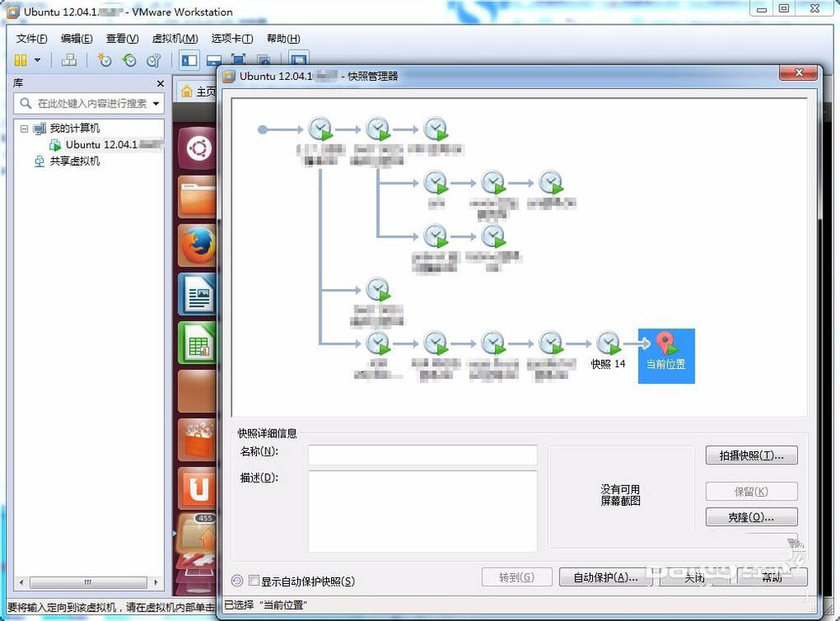This screenshot has width=840, height=621.
Task: Open the 虚拟机 menu
Action: (x=174, y=38)
